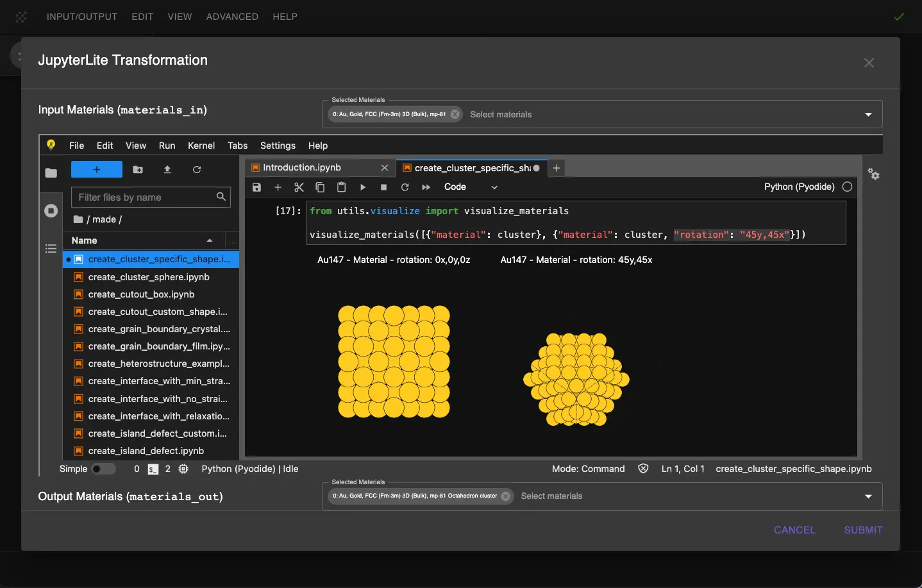Remove the Au Gold input material chip

[455, 114]
